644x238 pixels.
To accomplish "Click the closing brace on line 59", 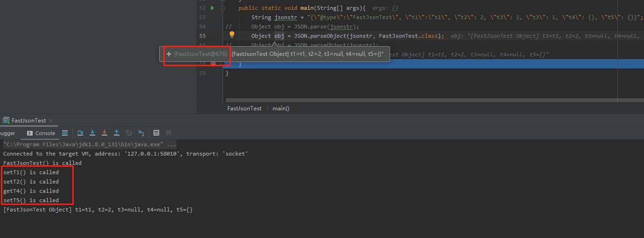I will pos(227,73).
